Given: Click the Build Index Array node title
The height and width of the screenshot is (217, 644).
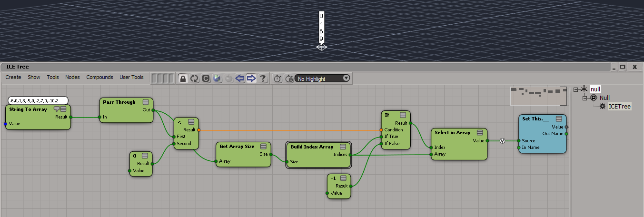Looking at the screenshot, I should click(312, 147).
